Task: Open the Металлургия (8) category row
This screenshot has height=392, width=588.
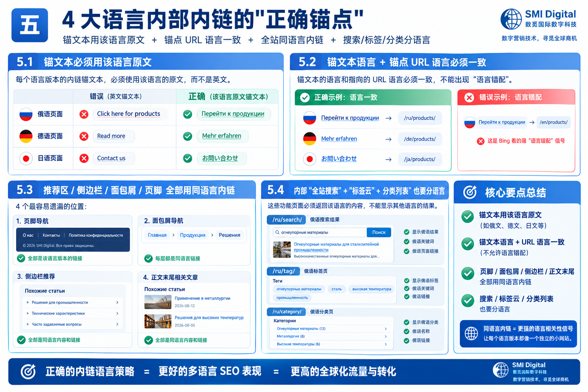Action: click(x=332, y=336)
